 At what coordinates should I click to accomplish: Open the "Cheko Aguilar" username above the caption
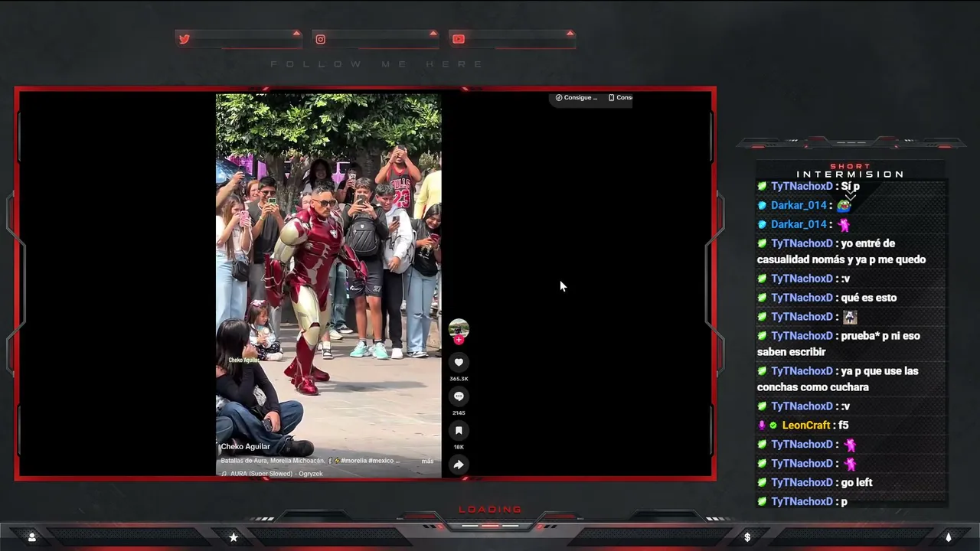[245, 447]
